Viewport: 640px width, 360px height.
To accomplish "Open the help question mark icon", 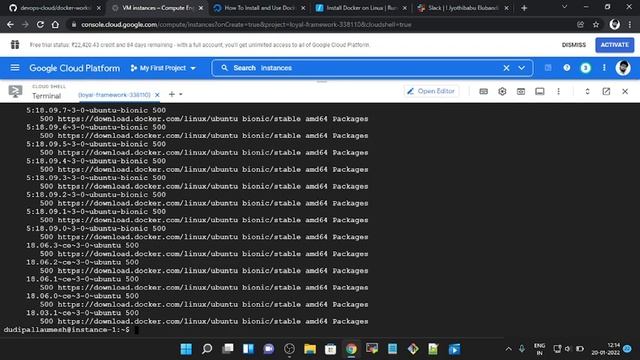I will 567,68.
